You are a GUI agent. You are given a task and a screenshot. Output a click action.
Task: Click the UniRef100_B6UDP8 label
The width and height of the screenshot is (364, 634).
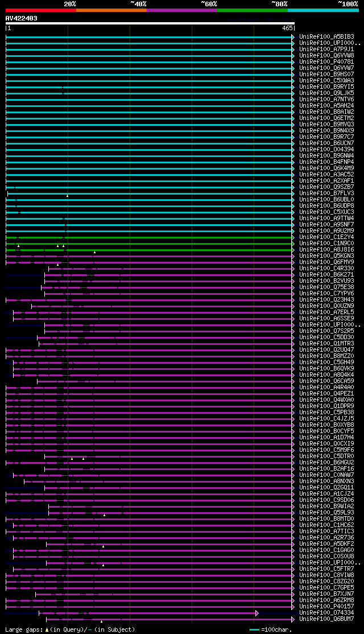coord(327,206)
